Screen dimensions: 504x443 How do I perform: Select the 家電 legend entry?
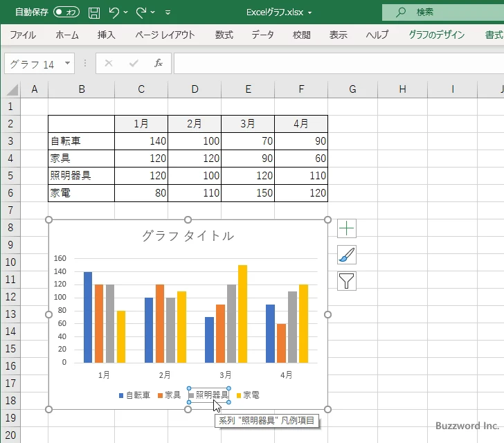[x=248, y=395]
